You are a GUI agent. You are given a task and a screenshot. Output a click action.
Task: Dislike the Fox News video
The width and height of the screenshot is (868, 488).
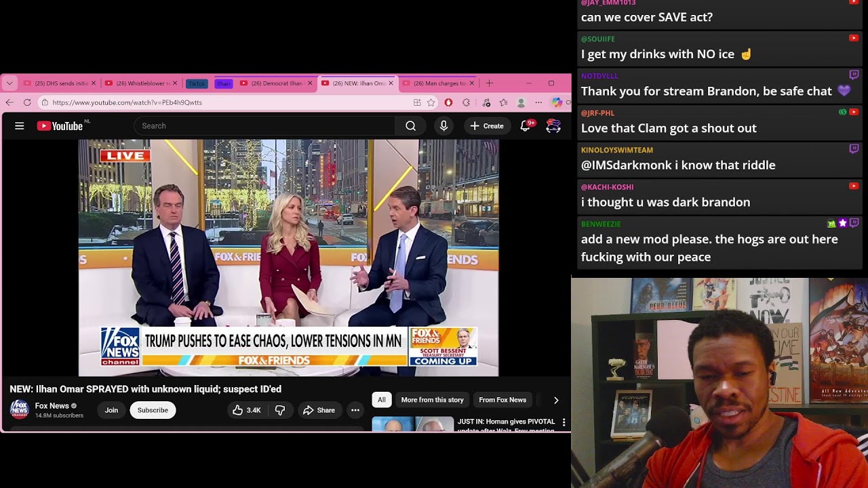tap(279, 410)
